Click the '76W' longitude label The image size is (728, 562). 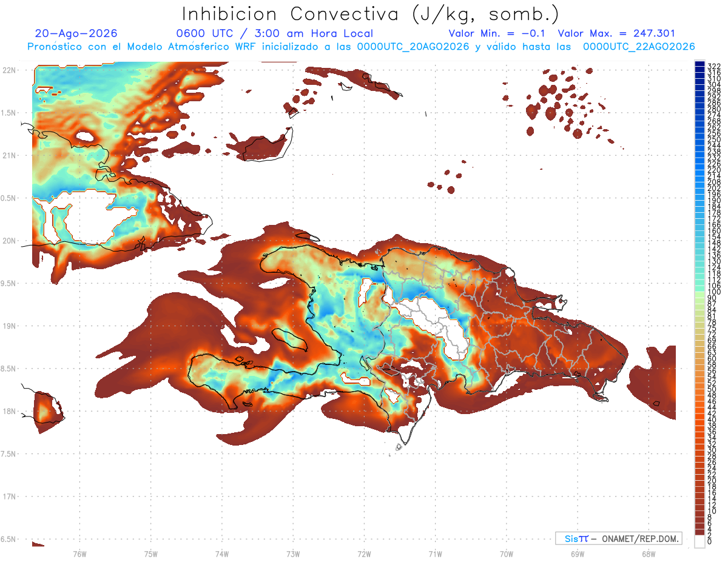pos(79,554)
